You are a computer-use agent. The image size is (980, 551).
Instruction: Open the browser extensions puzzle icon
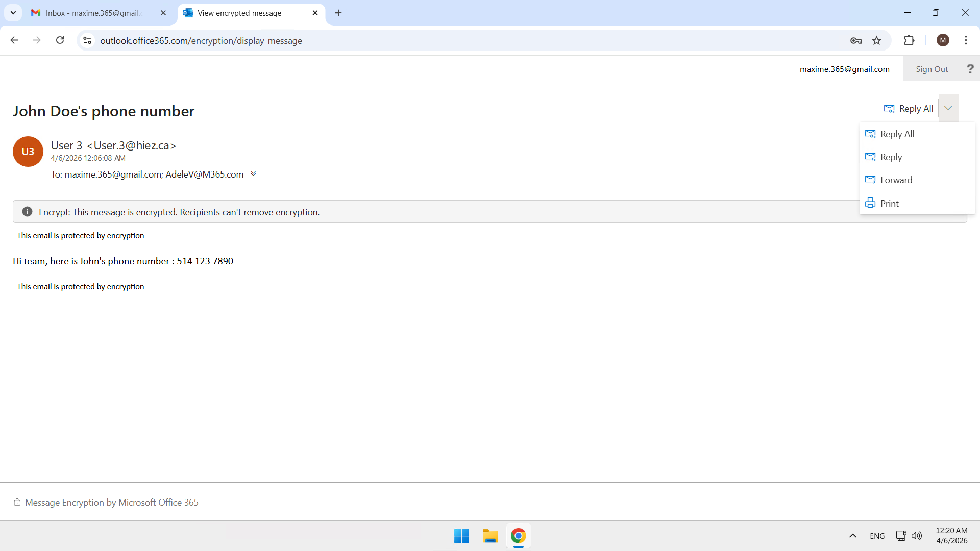click(x=909, y=41)
